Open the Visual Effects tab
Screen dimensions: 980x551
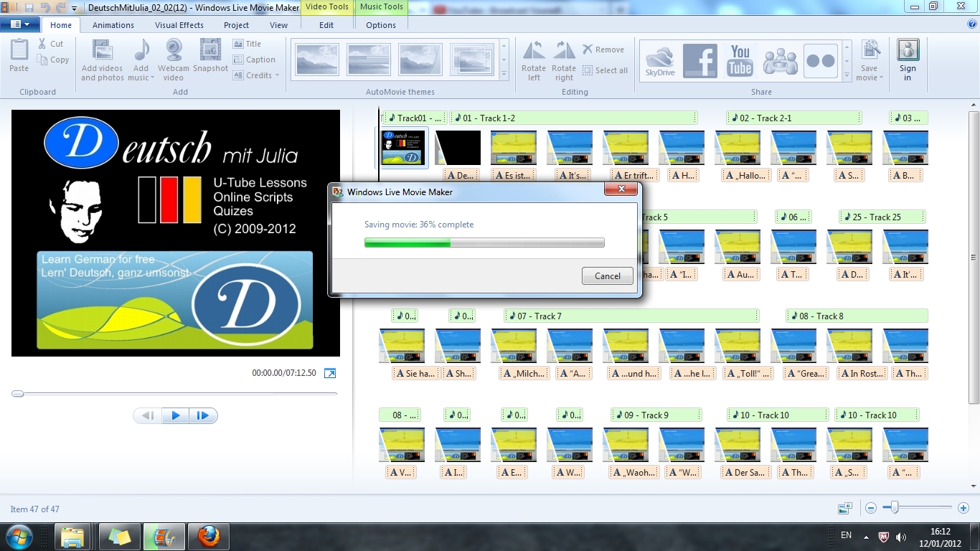[179, 25]
